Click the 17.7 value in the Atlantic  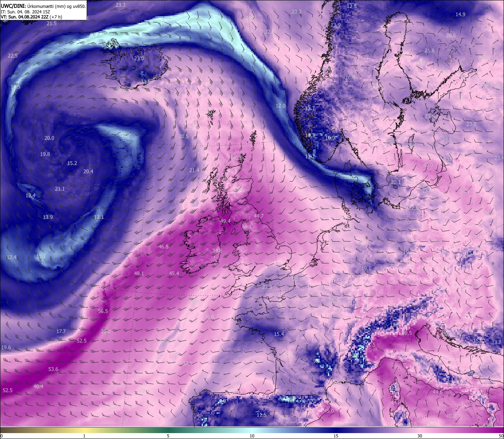(x=61, y=332)
